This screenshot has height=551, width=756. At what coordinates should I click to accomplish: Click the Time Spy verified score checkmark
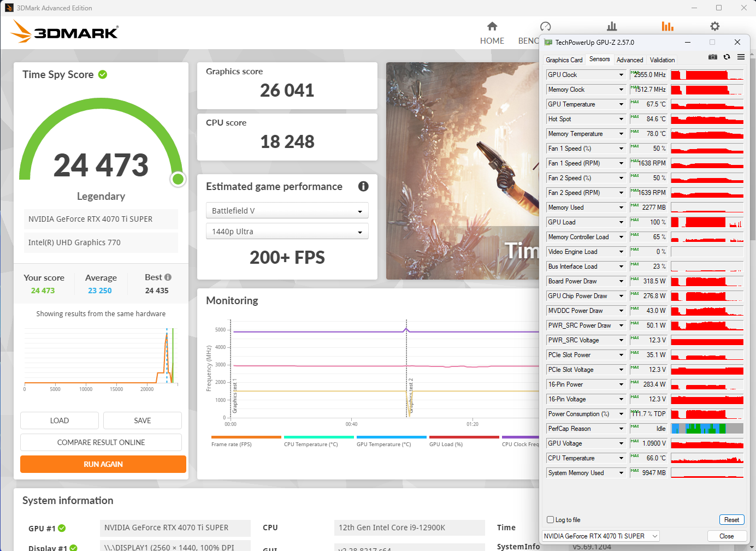click(x=103, y=74)
